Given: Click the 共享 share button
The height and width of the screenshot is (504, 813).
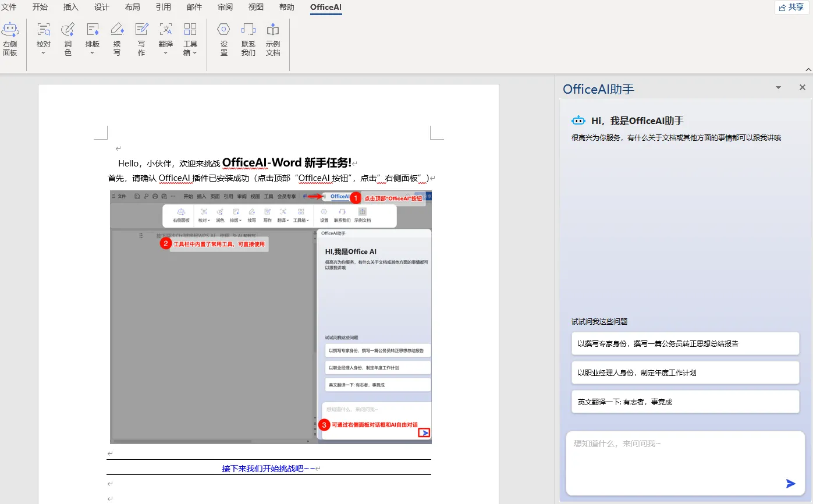Looking at the screenshot, I should pyautogui.click(x=790, y=8).
